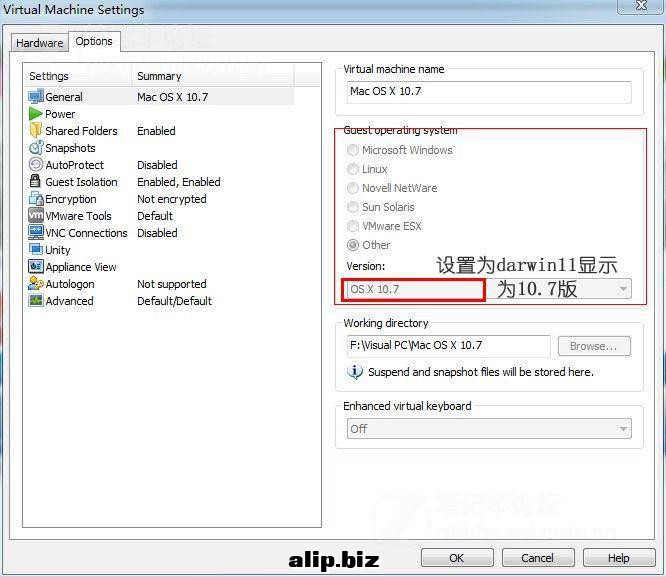Select VMware Tools row label
Image resolution: width=666 pixels, height=577 pixels.
(x=79, y=216)
